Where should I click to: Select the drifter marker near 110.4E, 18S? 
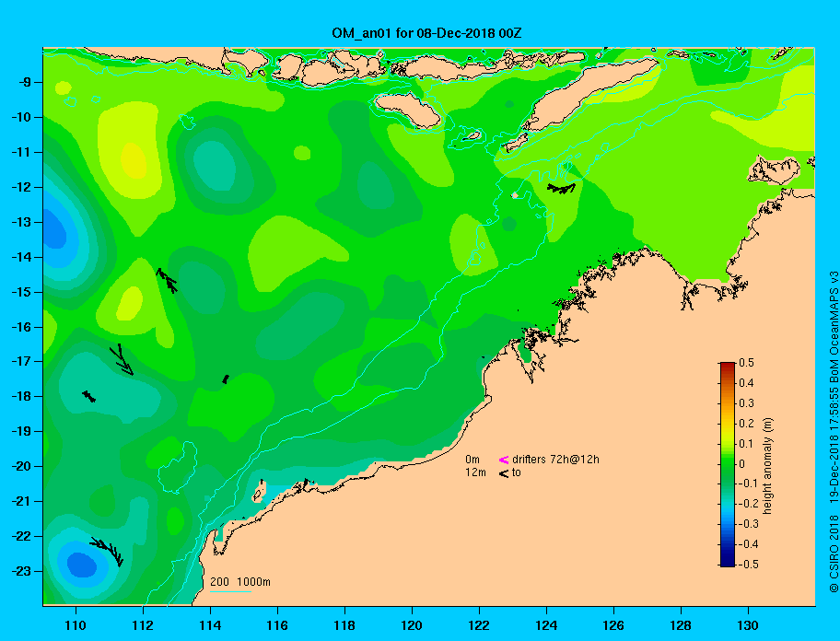coord(89,396)
